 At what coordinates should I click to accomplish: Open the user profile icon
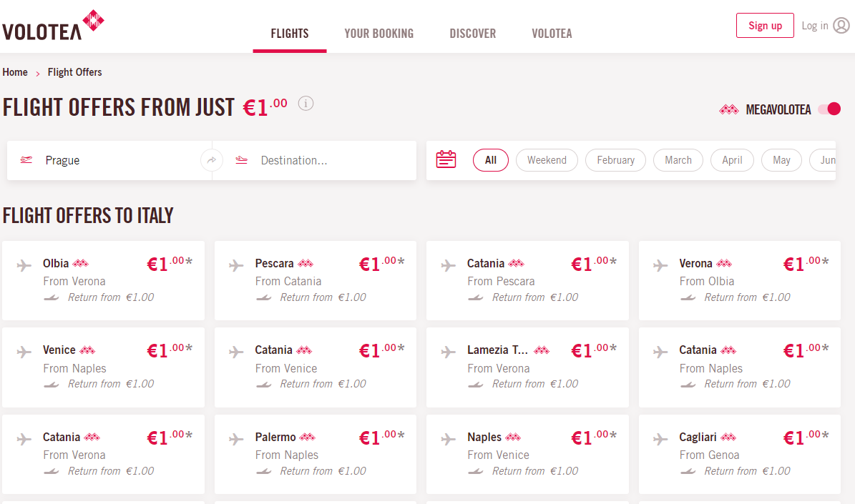click(x=841, y=26)
